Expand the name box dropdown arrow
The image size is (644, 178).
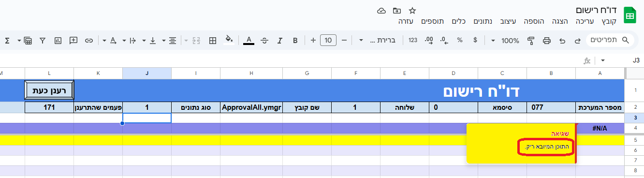[603, 60]
